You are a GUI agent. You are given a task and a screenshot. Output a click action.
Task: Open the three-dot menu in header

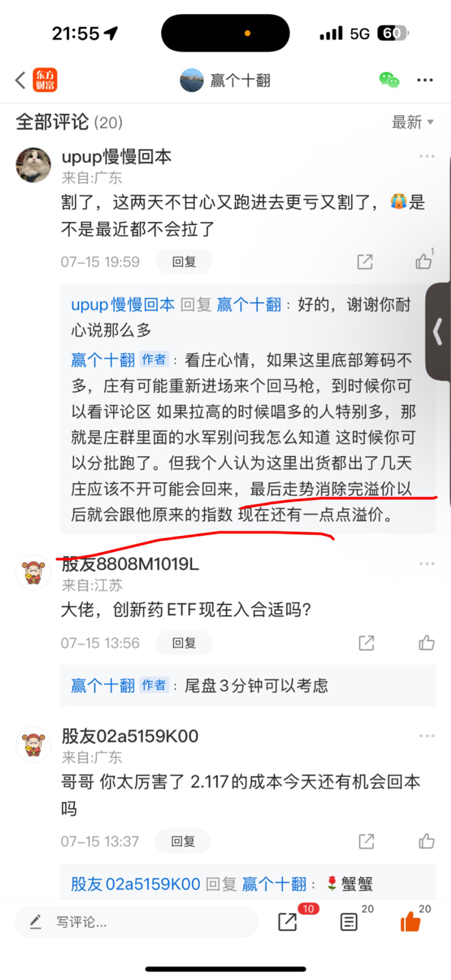[425, 80]
